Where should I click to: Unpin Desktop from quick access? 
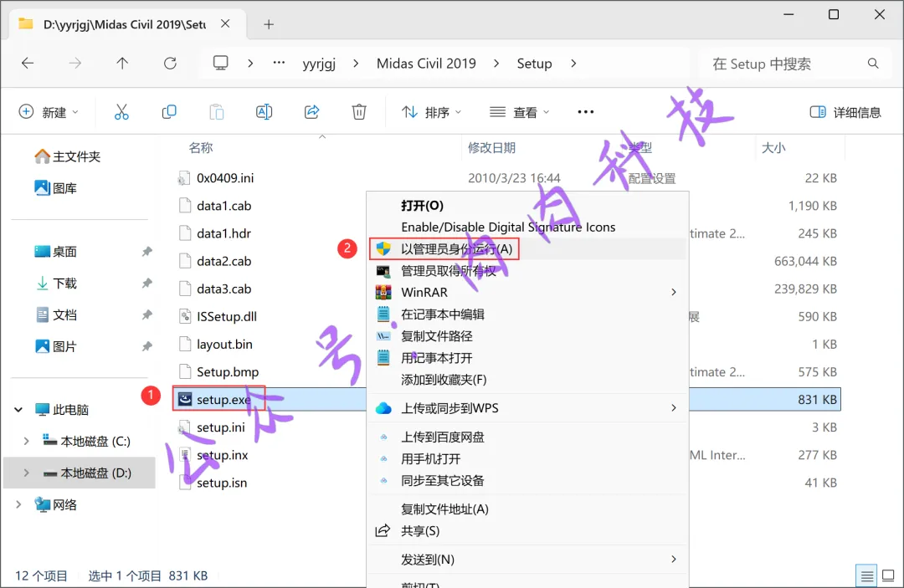147,252
